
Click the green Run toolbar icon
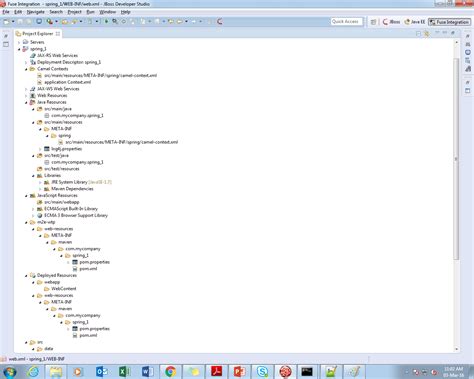[106, 22]
